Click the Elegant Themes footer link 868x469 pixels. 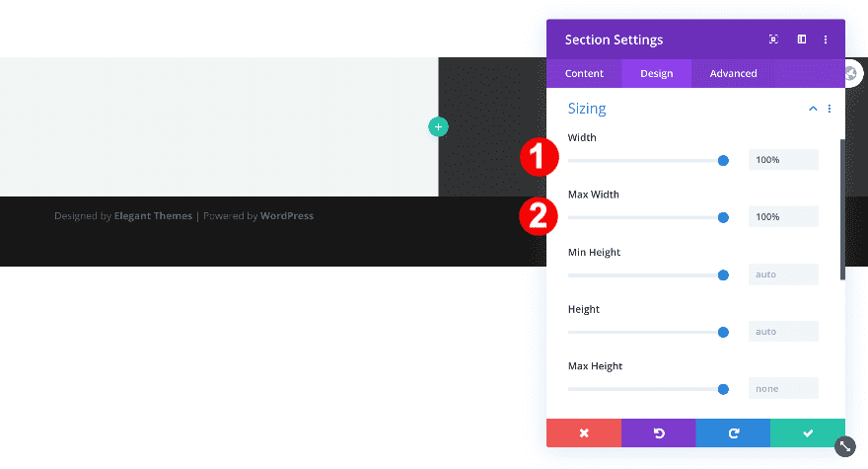(x=153, y=216)
